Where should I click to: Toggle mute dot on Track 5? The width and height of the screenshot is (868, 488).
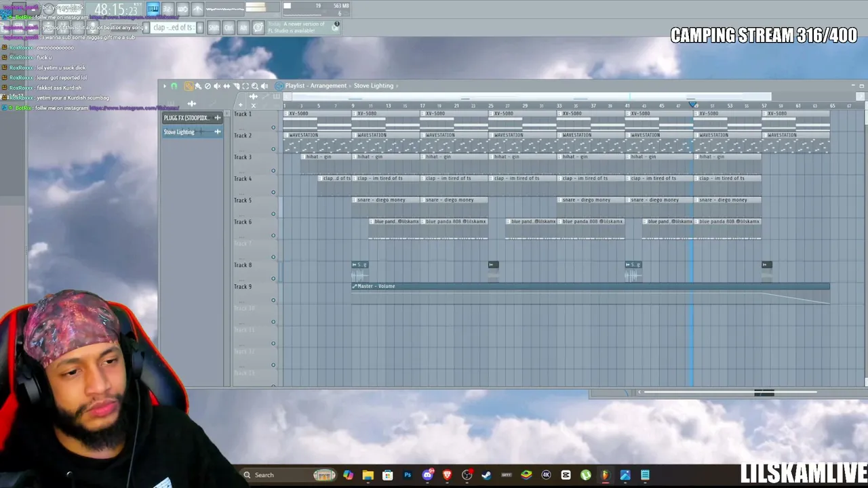pyautogui.click(x=273, y=214)
